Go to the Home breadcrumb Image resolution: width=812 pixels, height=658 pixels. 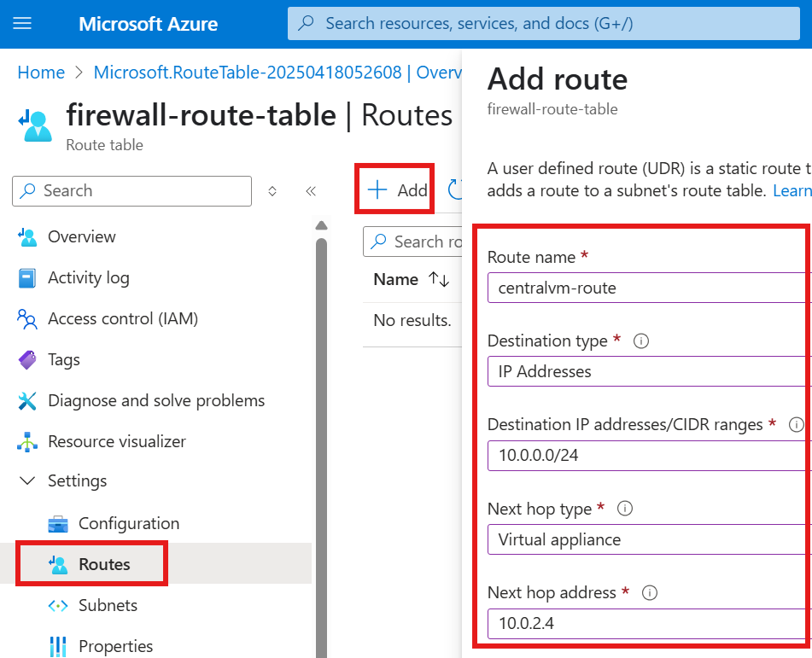tap(41, 73)
